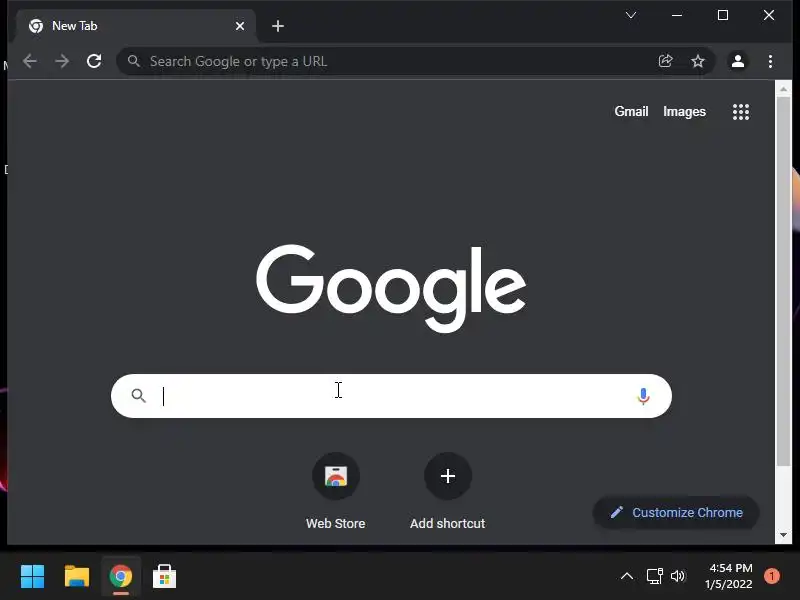The image size is (800, 600).
Task: Click the magnifier icon in Google search box
Action: pos(138,395)
